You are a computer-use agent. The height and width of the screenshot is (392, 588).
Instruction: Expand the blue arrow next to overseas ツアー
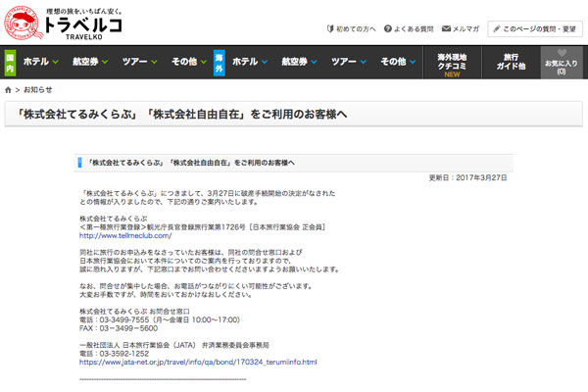[x=363, y=62]
